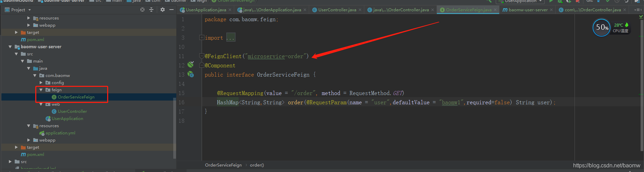Close the UserController.java tab
The width and height of the screenshot is (644, 172).
tap(360, 10)
